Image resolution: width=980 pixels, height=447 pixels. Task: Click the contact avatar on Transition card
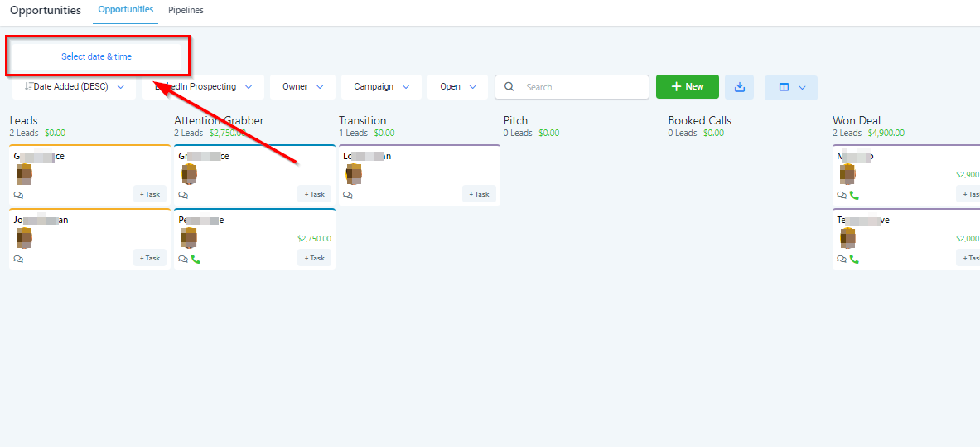tap(354, 173)
